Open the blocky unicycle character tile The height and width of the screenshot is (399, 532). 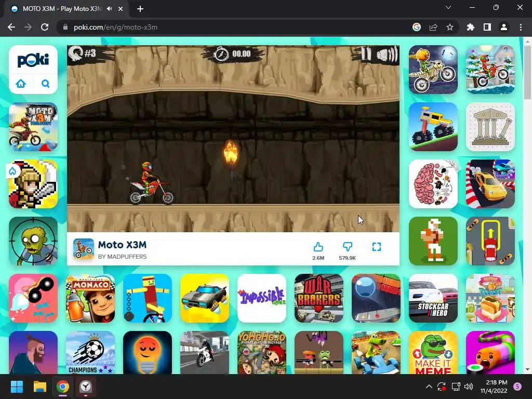pos(148,298)
